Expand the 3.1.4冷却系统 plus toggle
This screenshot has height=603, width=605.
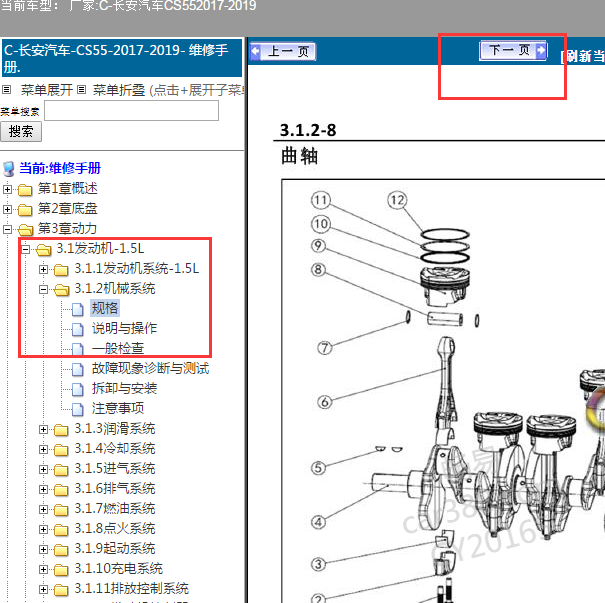pos(44,449)
